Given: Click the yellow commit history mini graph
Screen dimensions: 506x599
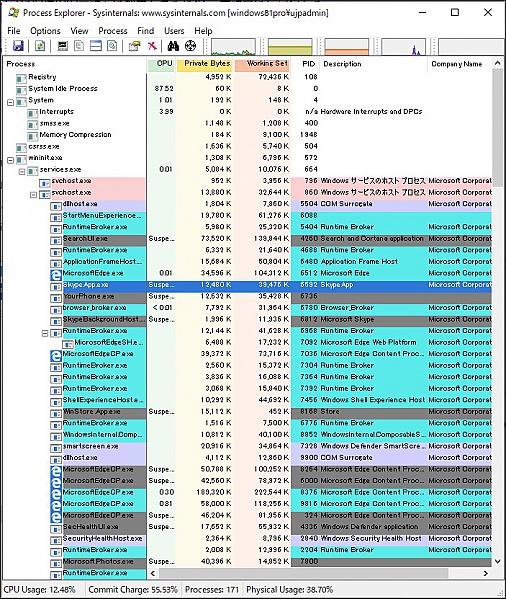Looking at the screenshot, I should click(x=291, y=47).
